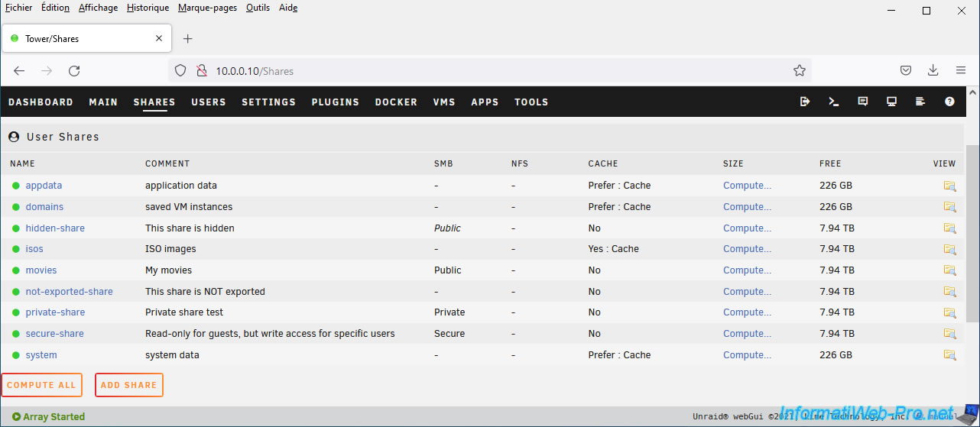Open the Docker tab
The image size is (980, 427).
[396, 102]
